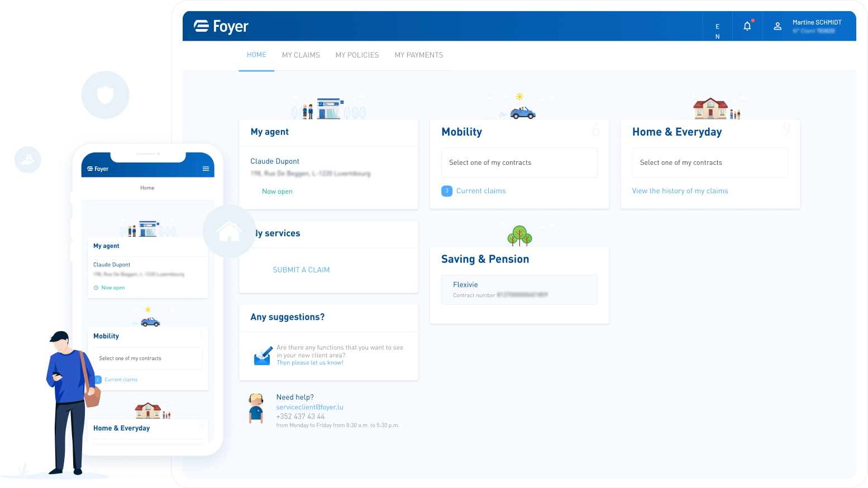Click the blue claims count badge under Mobility
868x488 pixels.
pos(447,191)
